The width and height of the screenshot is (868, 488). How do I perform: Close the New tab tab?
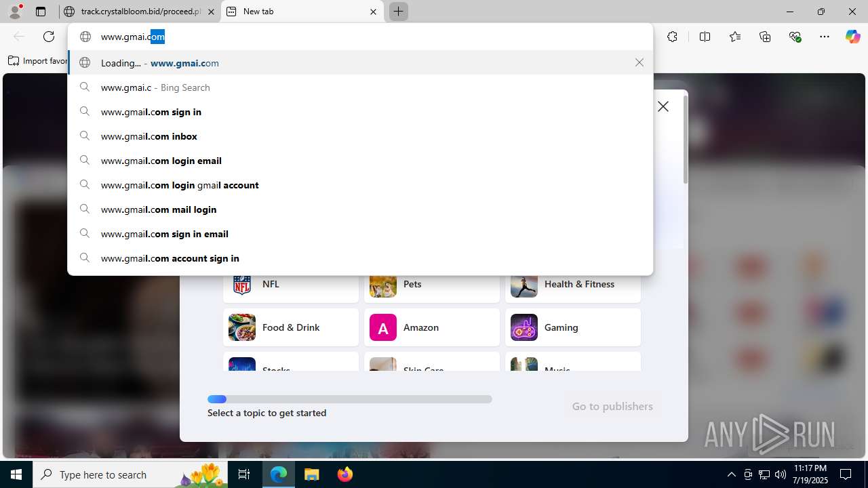coord(373,12)
